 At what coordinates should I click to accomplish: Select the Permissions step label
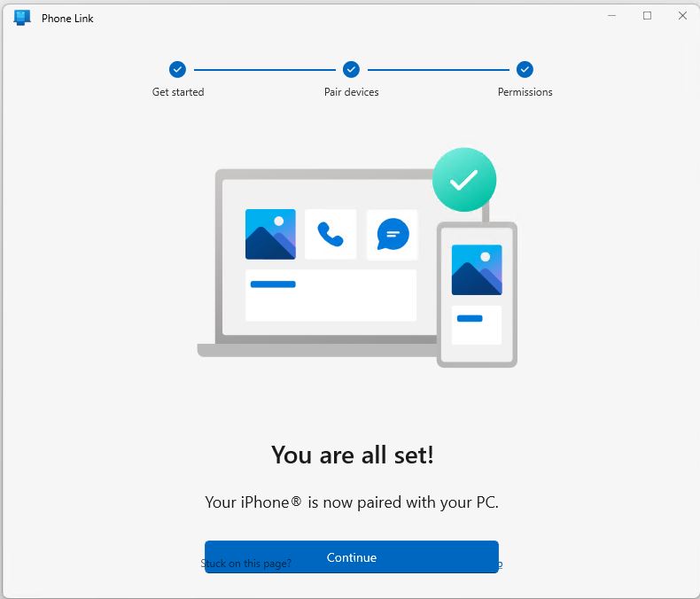point(525,92)
